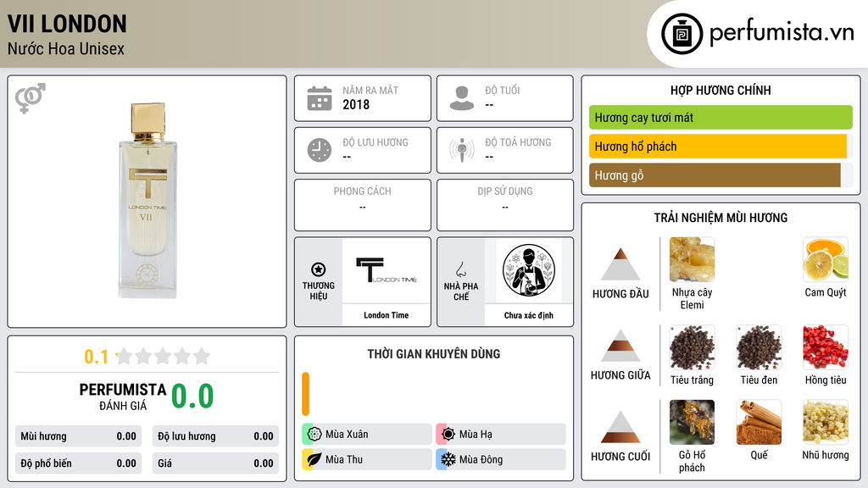Click the Hương gỗ brown accord bar
This screenshot has width=868, height=488.
(715, 175)
